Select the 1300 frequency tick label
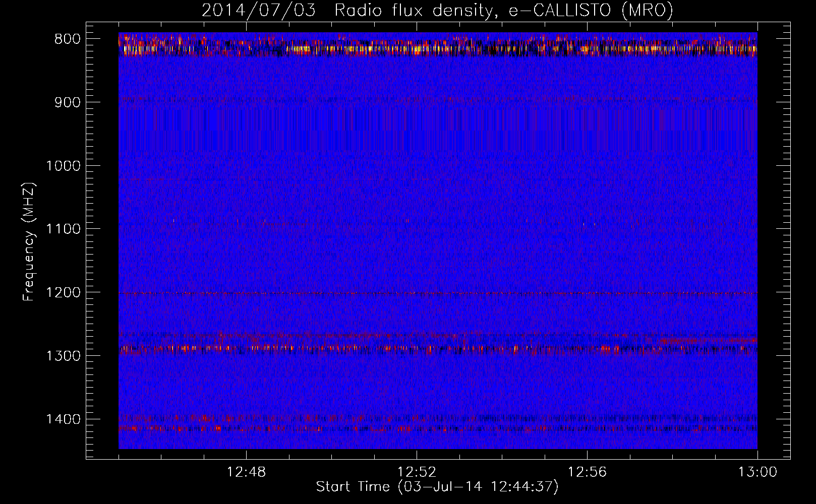Screen dimensions: 816x504 (63, 356)
